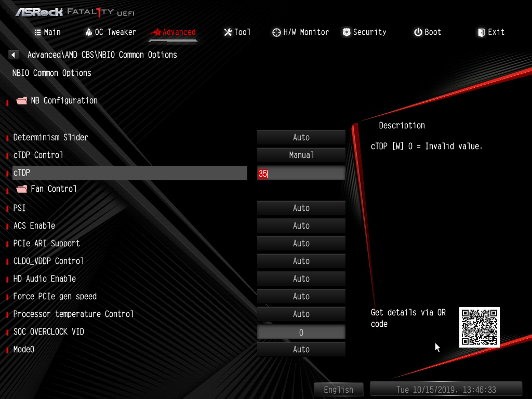Click the SOC OVERCLOCK VID value field

301,332
